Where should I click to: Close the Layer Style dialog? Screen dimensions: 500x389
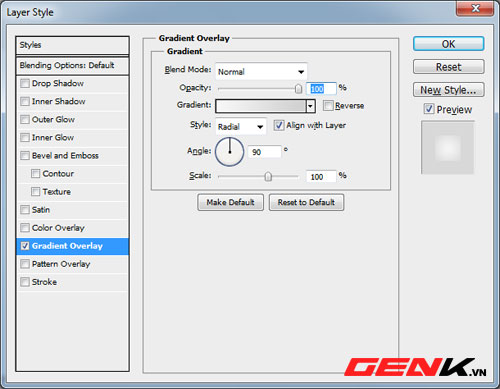click(x=475, y=8)
